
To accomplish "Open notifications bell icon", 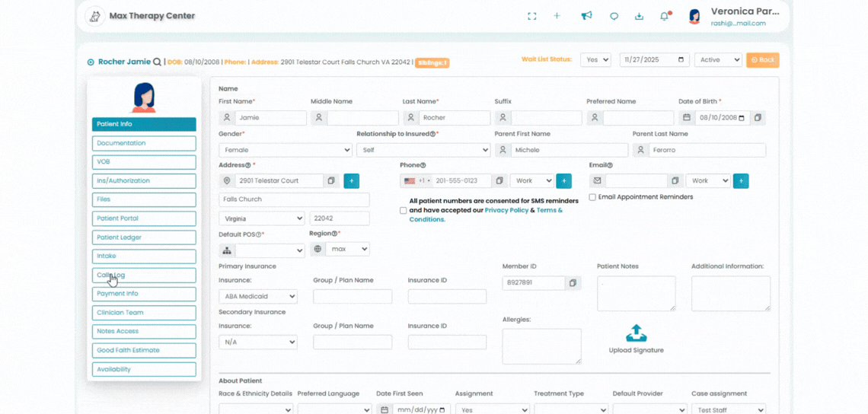I will click(x=665, y=16).
